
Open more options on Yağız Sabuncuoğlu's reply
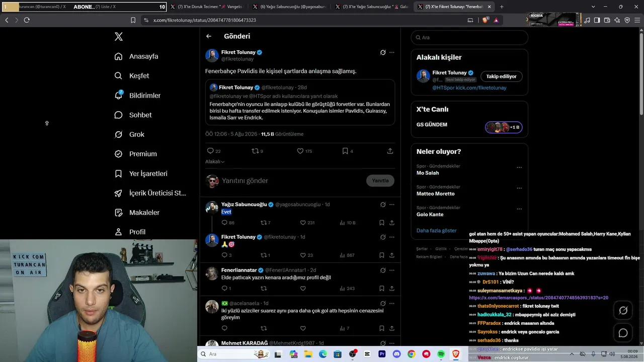tap(392, 205)
